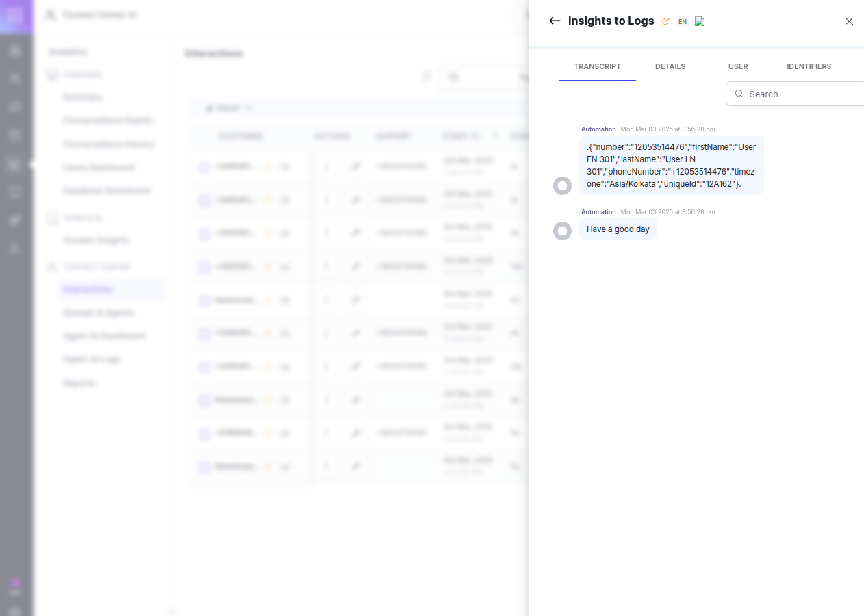Click the broken image icon in panel header
Viewport: 864px width, 616px height.
(700, 21)
